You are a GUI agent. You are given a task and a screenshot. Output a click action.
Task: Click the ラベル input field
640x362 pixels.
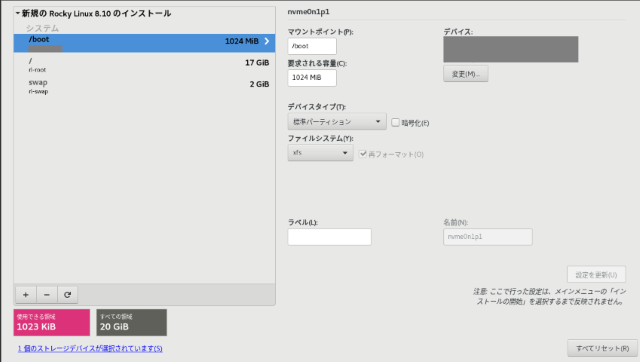[329, 237]
